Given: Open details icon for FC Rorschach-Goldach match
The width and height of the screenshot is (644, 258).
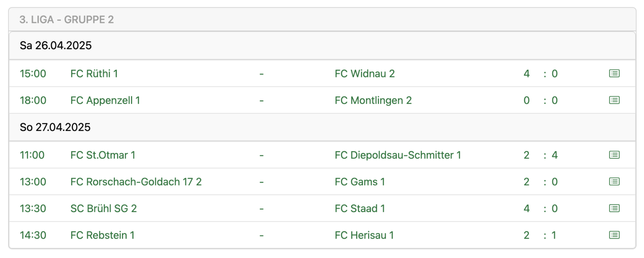Looking at the screenshot, I should (x=614, y=181).
